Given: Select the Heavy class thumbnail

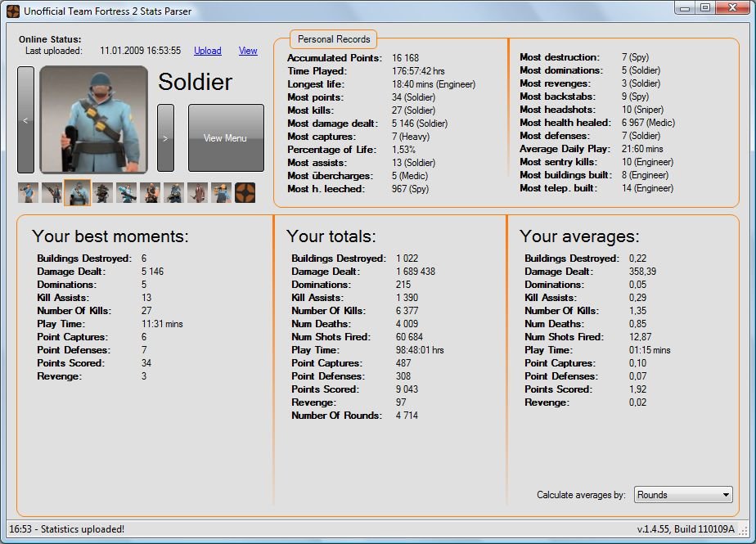Looking at the screenshot, I should [x=151, y=193].
